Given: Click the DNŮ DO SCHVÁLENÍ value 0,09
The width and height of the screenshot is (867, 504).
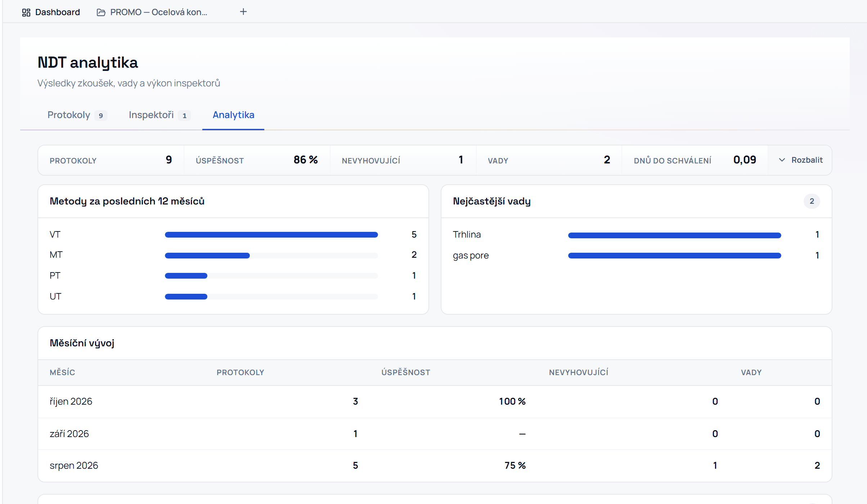Looking at the screenshot, I should point(745,160).
